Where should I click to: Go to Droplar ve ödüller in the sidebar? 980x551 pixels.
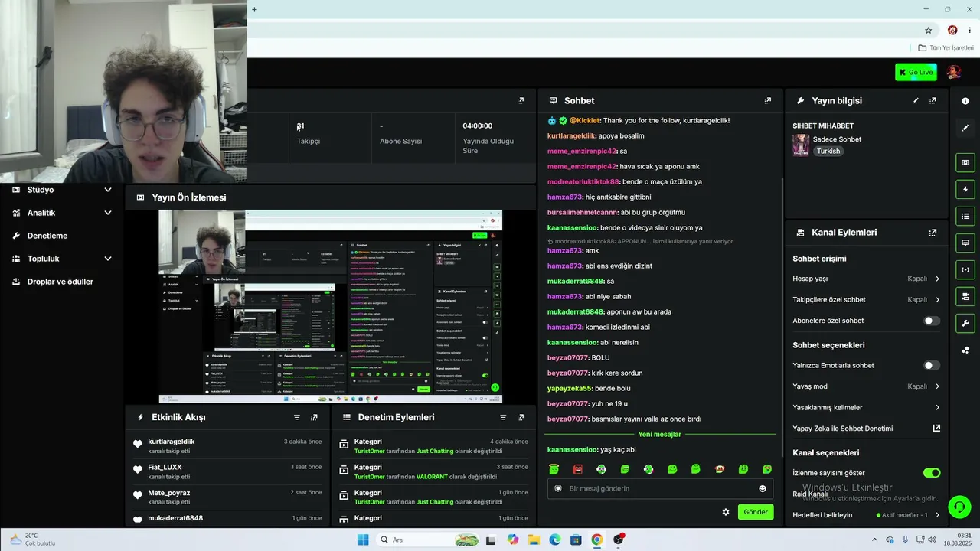pyautogui.click(x=62, y=282)
